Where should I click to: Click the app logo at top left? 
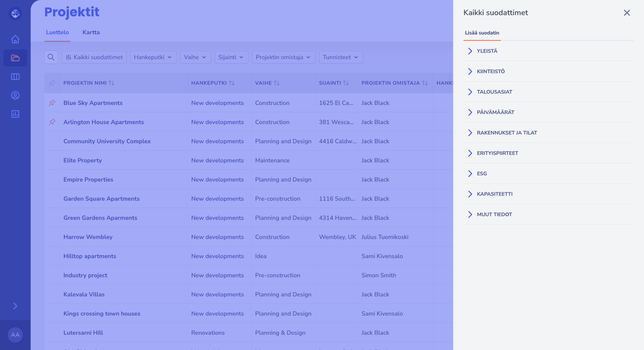[x=15, y=14]
